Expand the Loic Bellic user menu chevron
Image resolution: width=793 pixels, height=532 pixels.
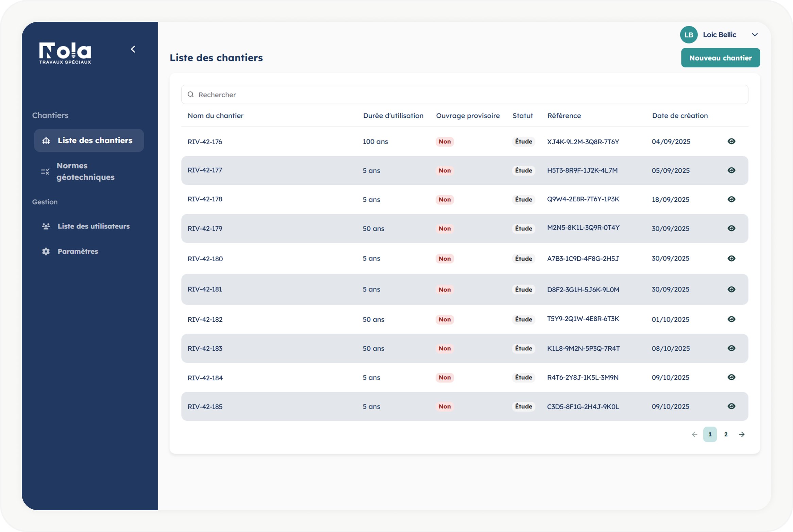click(755, 35)
